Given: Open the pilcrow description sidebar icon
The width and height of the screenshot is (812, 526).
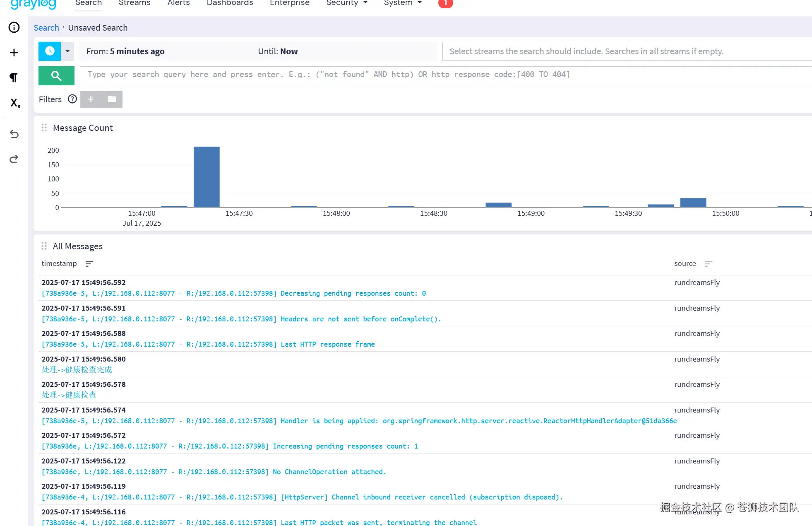Looking at the screenshot, I should click(14, 77).
